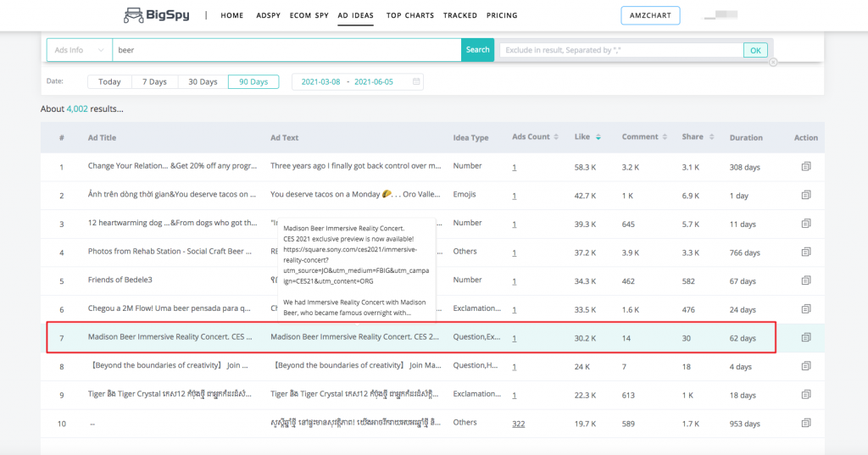Open action icon for Tiger Crystal row

(x=806, y=394)
